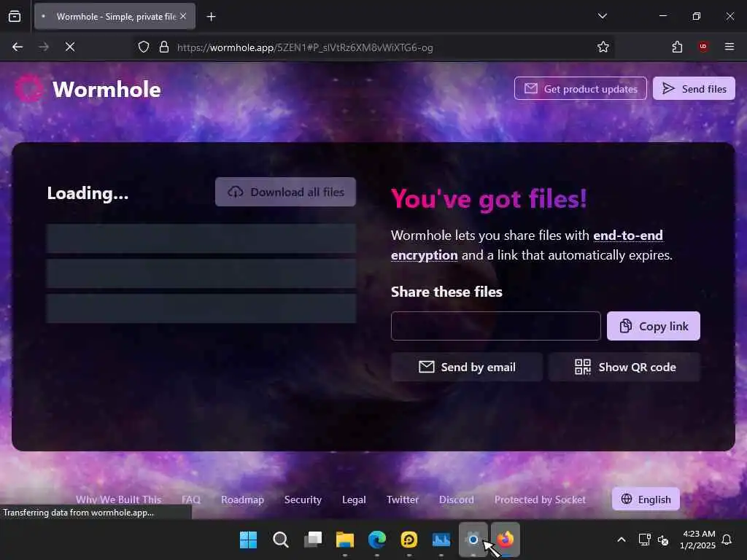The height and width of the screenshot is (560, 747).
Task: Copy link to clipboard
Action: tap(653, 326)
